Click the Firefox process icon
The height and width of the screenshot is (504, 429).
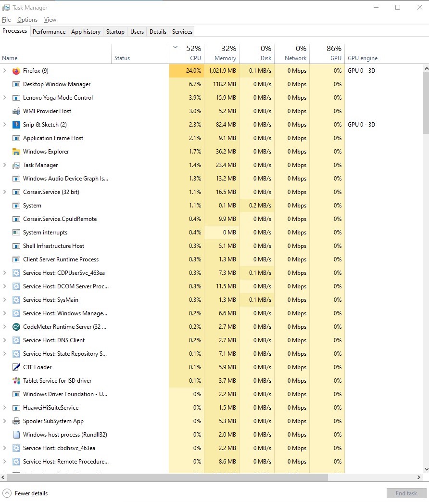[x=16, y=71]
